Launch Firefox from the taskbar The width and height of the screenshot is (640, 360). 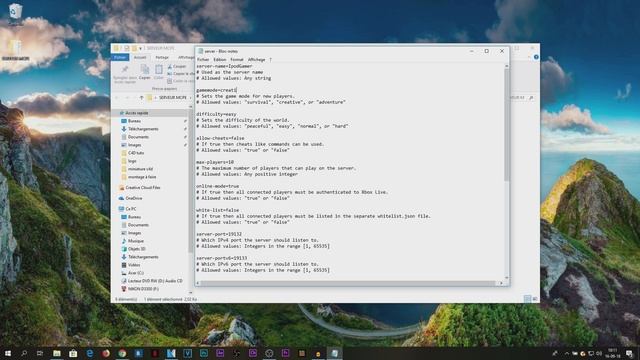106,353
